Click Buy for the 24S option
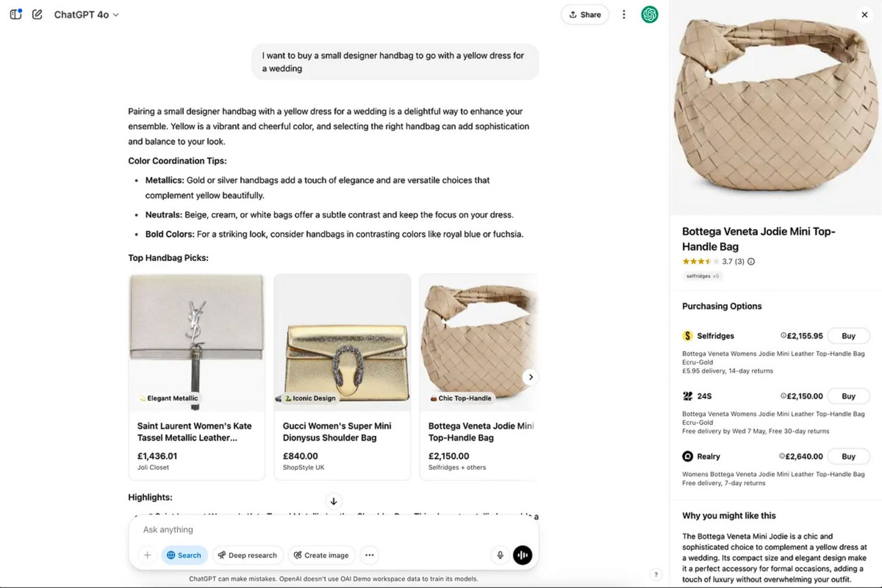The width and height of the screenshot is (882, 588). click(x=848, y=396)
